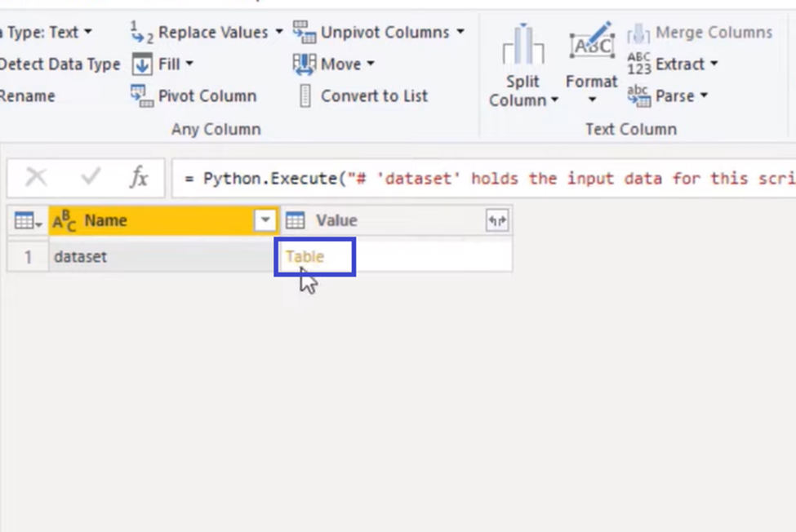Click the Unpivot Columns icon
The width and height of the screenshot is (796, 532).
click(304, 32)
